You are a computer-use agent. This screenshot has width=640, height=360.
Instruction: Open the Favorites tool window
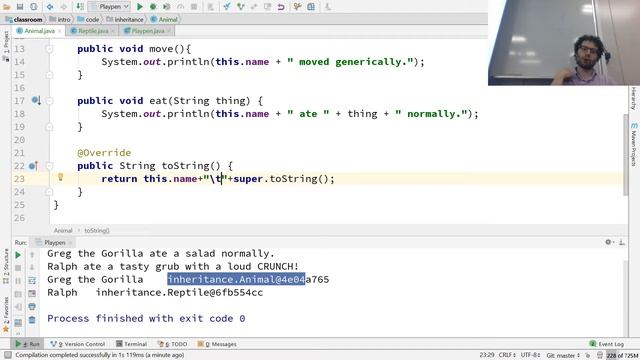(6, 314)
